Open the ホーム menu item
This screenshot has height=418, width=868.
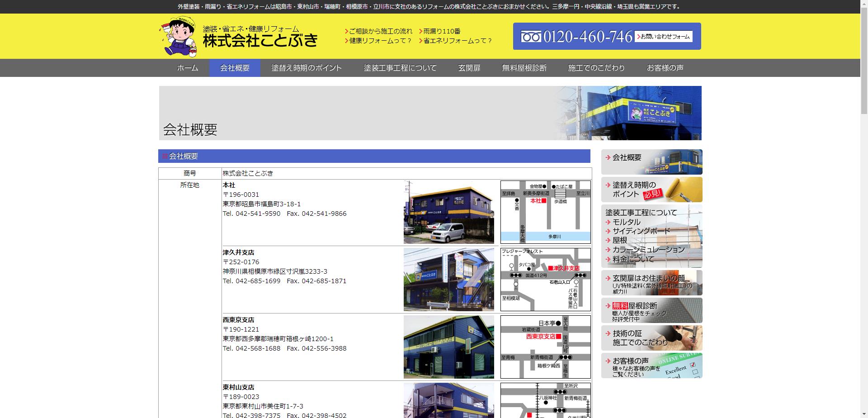(188, 68)
